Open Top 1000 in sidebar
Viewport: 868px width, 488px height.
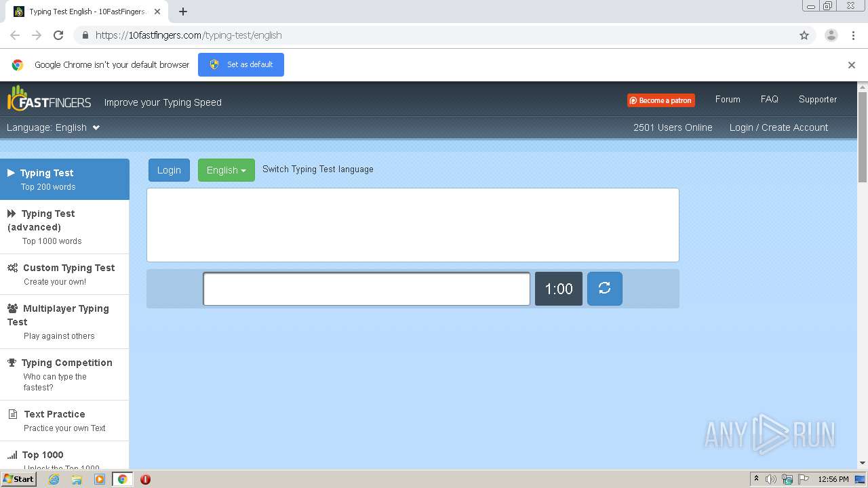[x=64, y=455]
